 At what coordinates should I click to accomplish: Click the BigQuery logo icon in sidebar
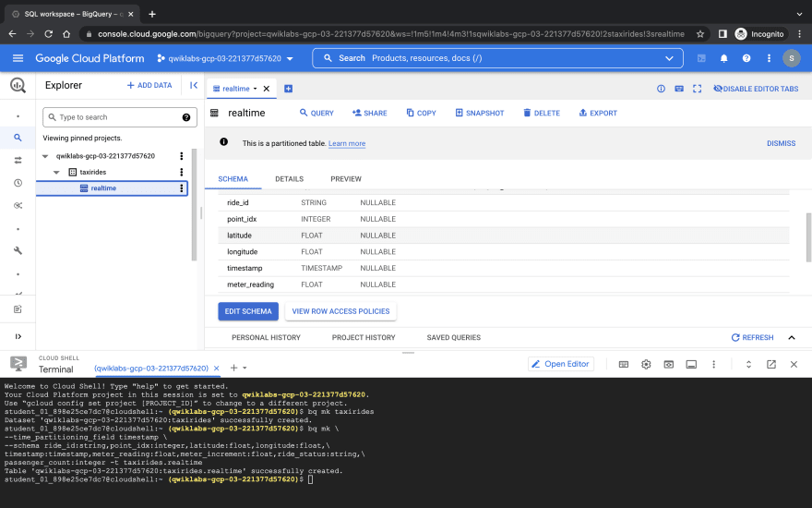[18, 85]
